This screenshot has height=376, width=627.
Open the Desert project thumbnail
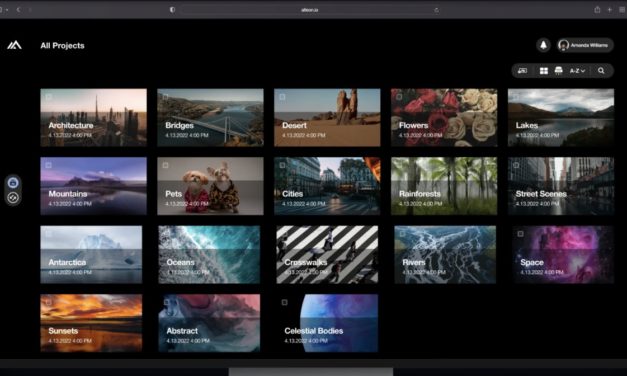point(327,118)
